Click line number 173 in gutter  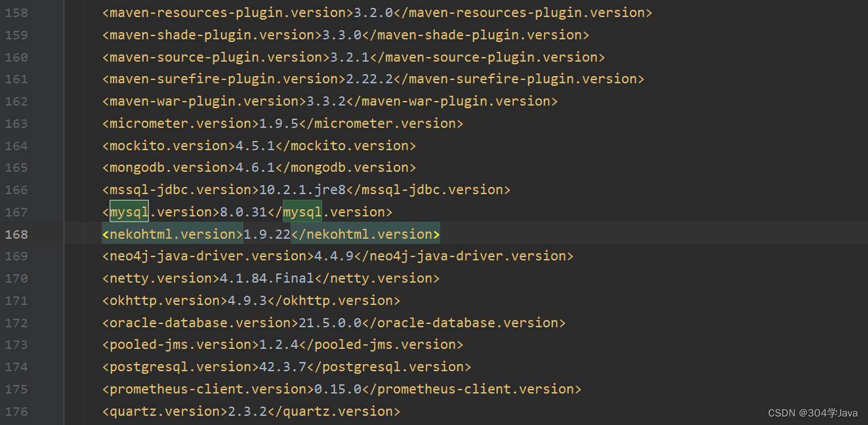click(x=16, y=344)
